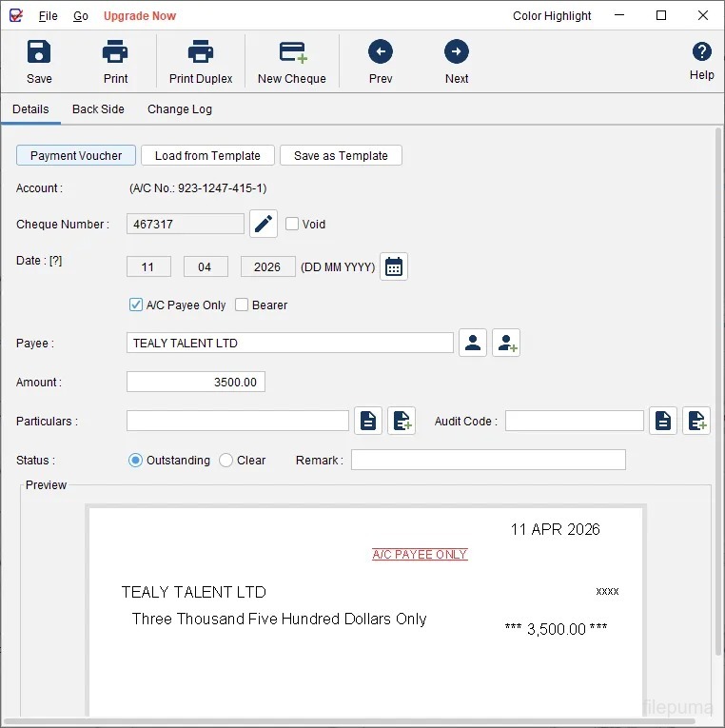This screenshot has width=725, height=728.
Task: Click the pencil icon to edit cheque number
Action: coord(264,225)
